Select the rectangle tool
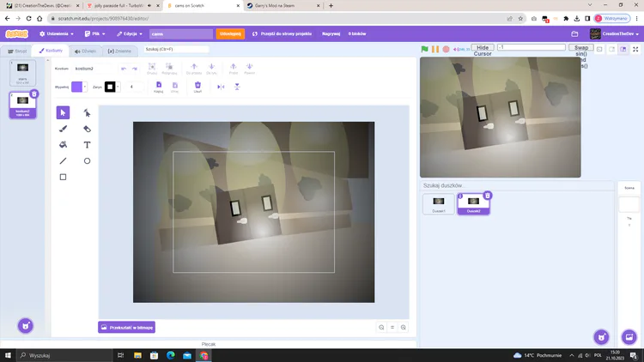 (x=63, y=177)
